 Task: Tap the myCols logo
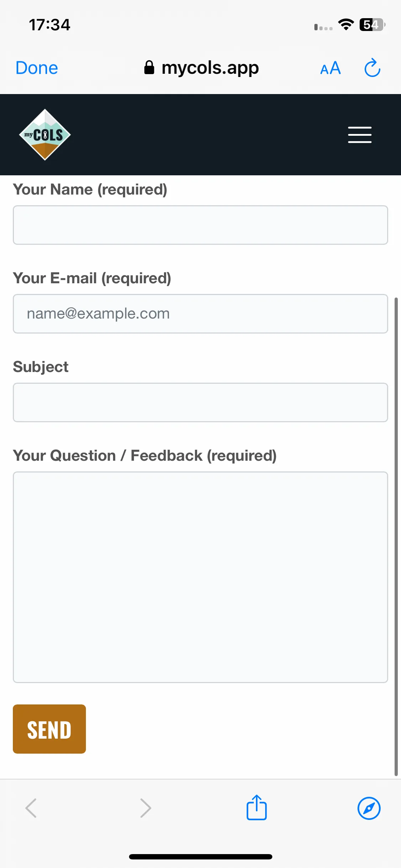click(45, 135)
